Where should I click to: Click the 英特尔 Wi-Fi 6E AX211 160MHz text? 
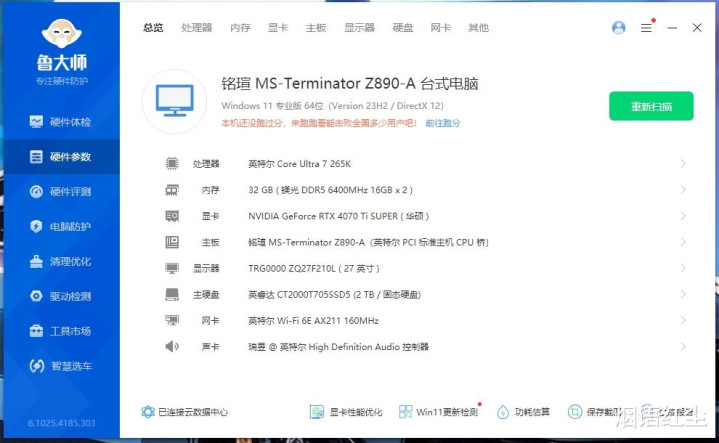pos(313,321)
